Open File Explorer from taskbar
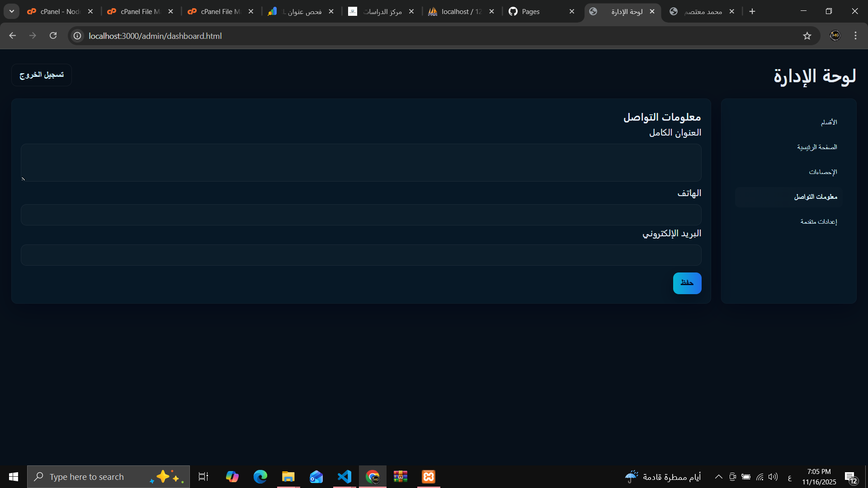868x488 pixels. coord(288,477)
